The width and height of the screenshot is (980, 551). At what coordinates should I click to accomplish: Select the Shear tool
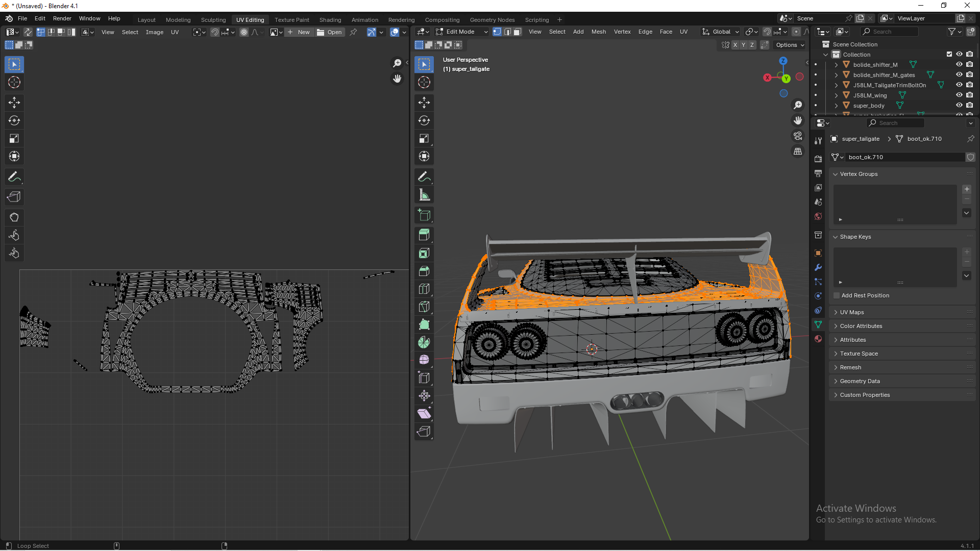pyautogui.click(x=424, y=413)
